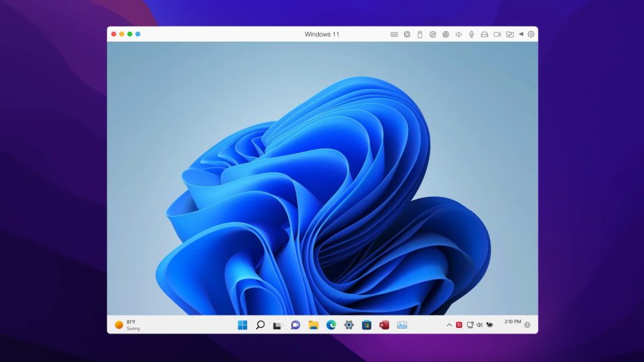Click the microphone icon in the toolbar

pyautogui.click(x=471, y=35)
